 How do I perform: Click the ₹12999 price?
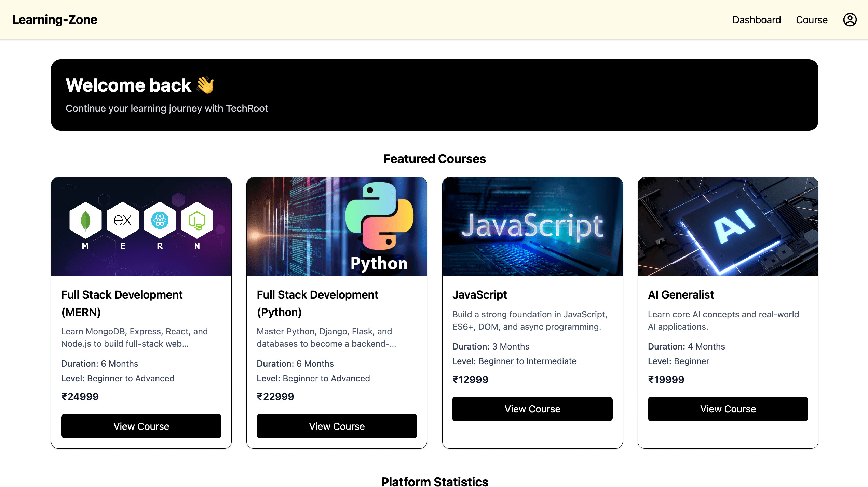470,380
